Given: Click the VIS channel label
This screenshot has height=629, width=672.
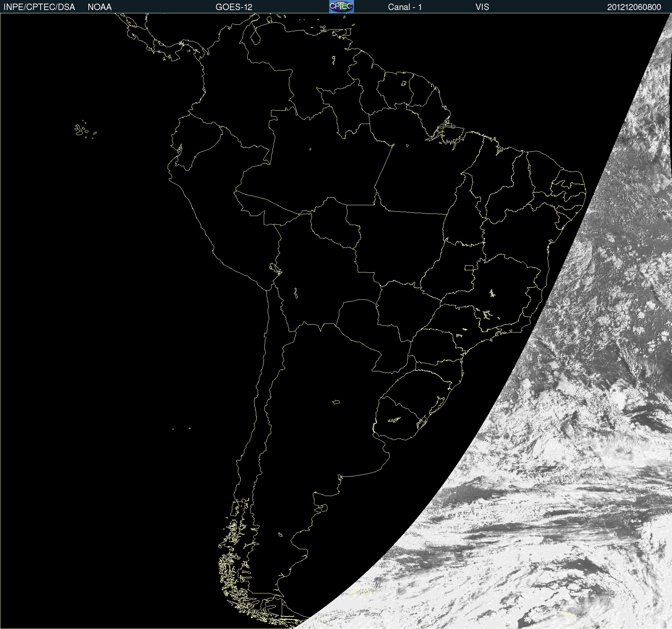Looking at the screenshot, I should 482,7.
